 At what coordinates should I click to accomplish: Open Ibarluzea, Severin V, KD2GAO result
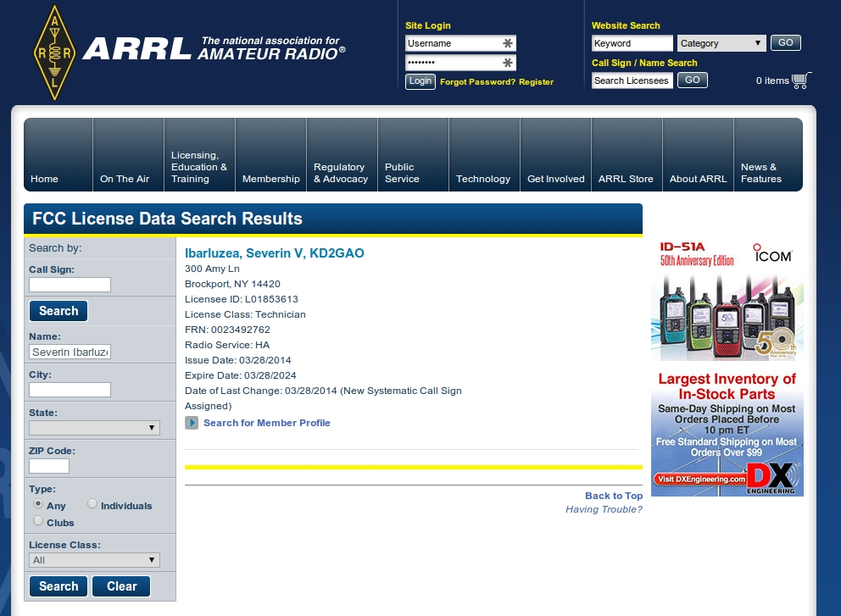[274, 253]
